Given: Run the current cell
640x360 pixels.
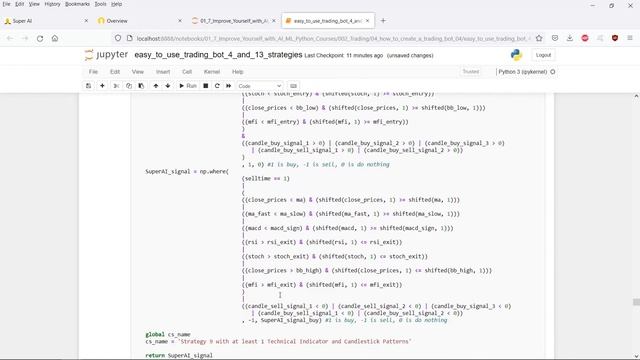Looking at the screenshot, I should [x=188, y=86].
